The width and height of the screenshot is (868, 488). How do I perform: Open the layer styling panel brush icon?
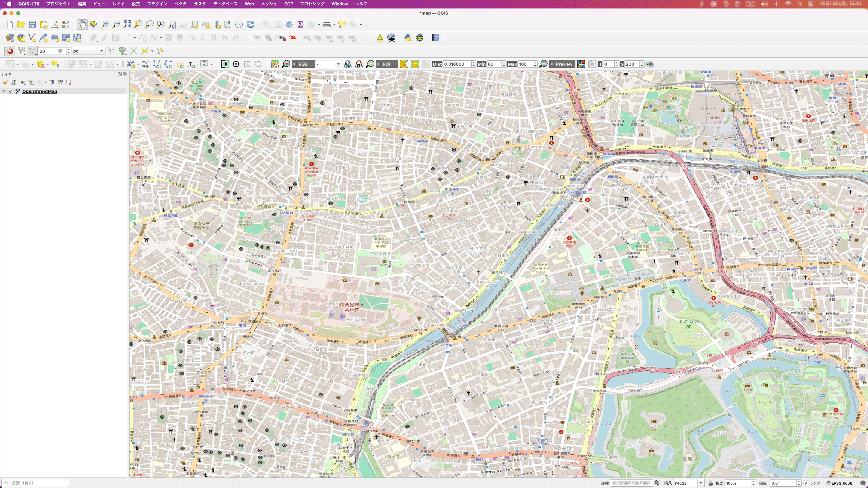5,82
